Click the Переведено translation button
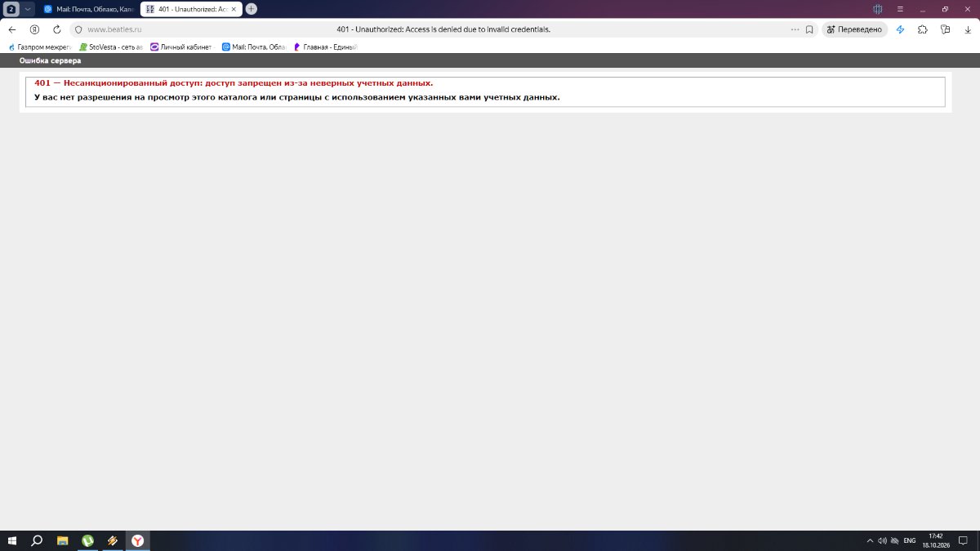 pyautogui.click(x=854, y=29)
